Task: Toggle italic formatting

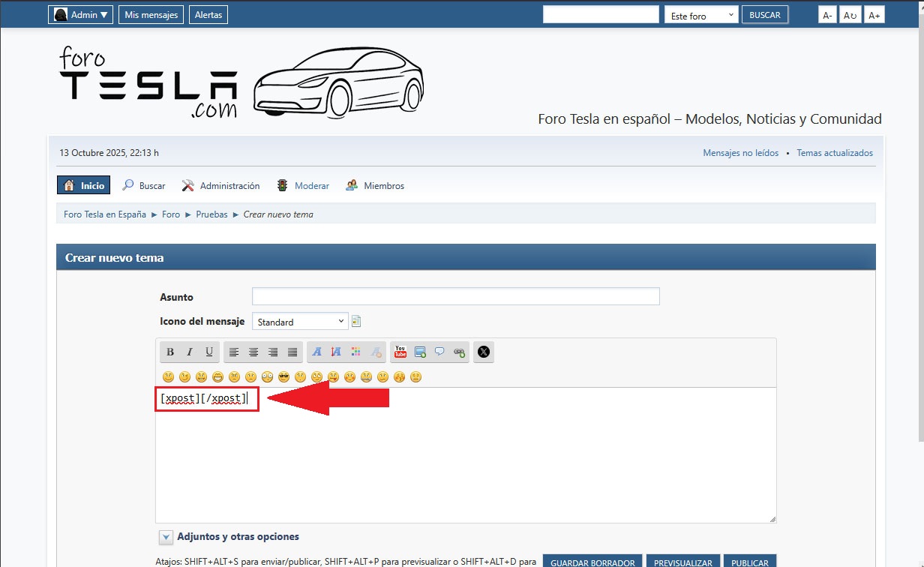Action: (x=190, y=352)
